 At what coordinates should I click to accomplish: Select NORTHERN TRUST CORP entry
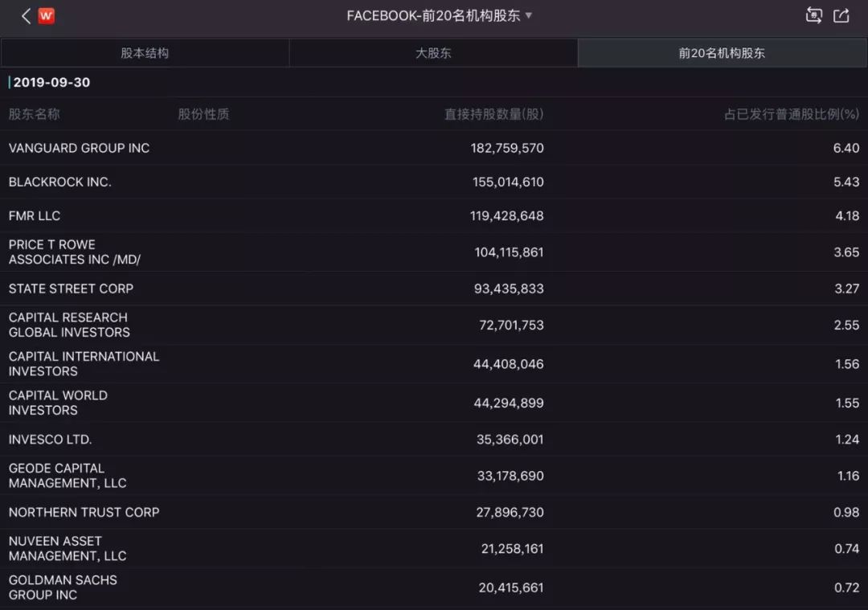pyautogui.click(x=434, y=512)
